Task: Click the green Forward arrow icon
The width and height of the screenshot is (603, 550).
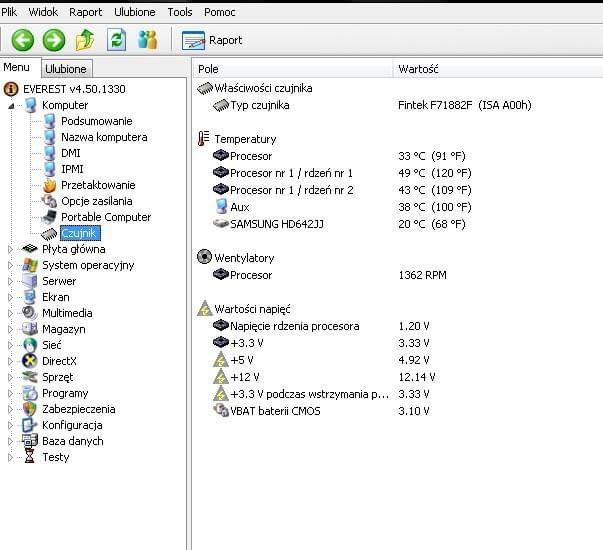Action: click(54, 40)
